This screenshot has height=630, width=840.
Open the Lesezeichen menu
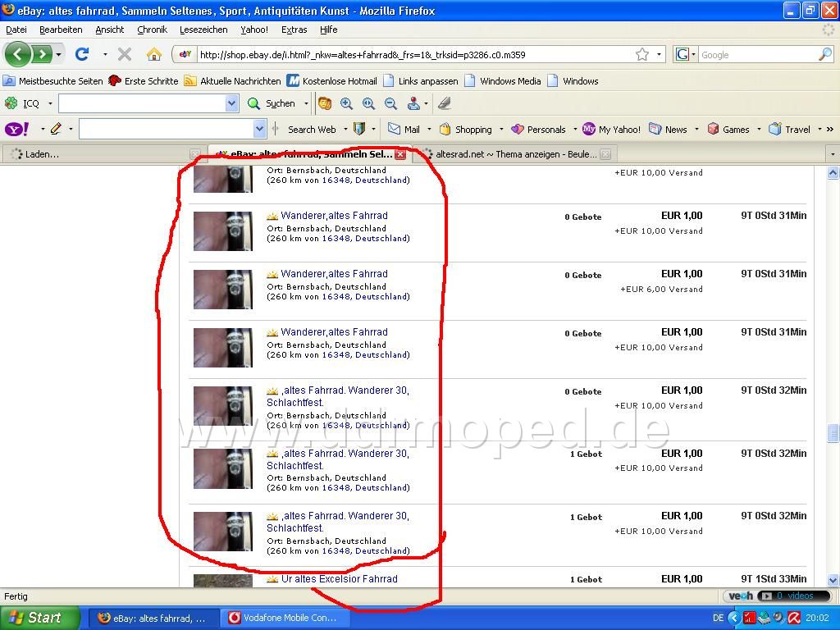(203, 30)
